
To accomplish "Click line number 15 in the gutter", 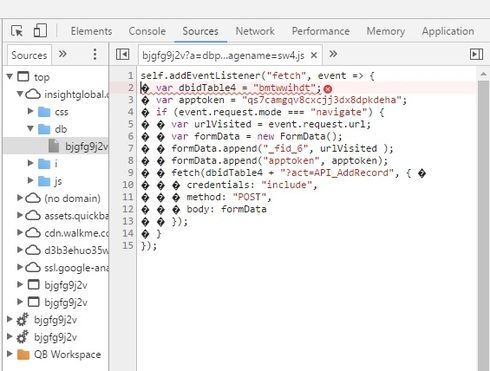I will point(128,245).
